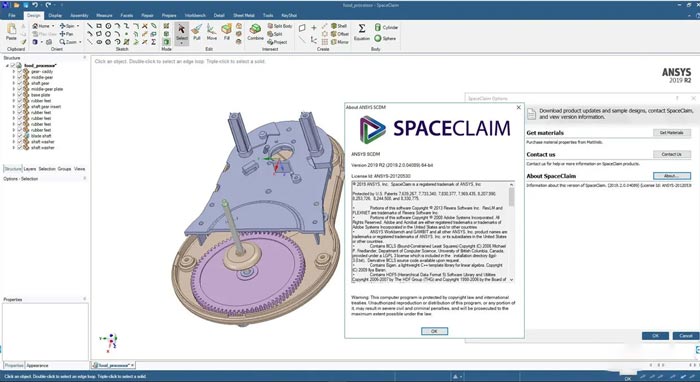Click Cancel in SpaceClaim Options dialog
This screenshot has width=700, height=382.
click(686, 336)
